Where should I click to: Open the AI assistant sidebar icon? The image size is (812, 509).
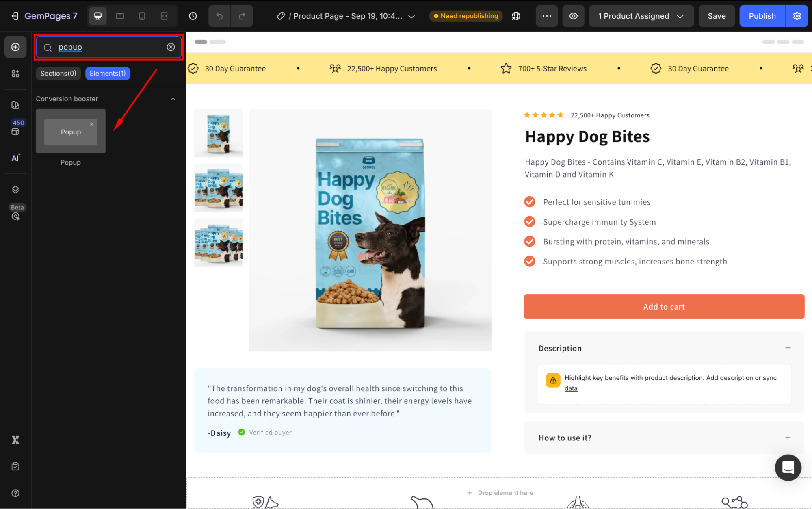click(15, 158)
